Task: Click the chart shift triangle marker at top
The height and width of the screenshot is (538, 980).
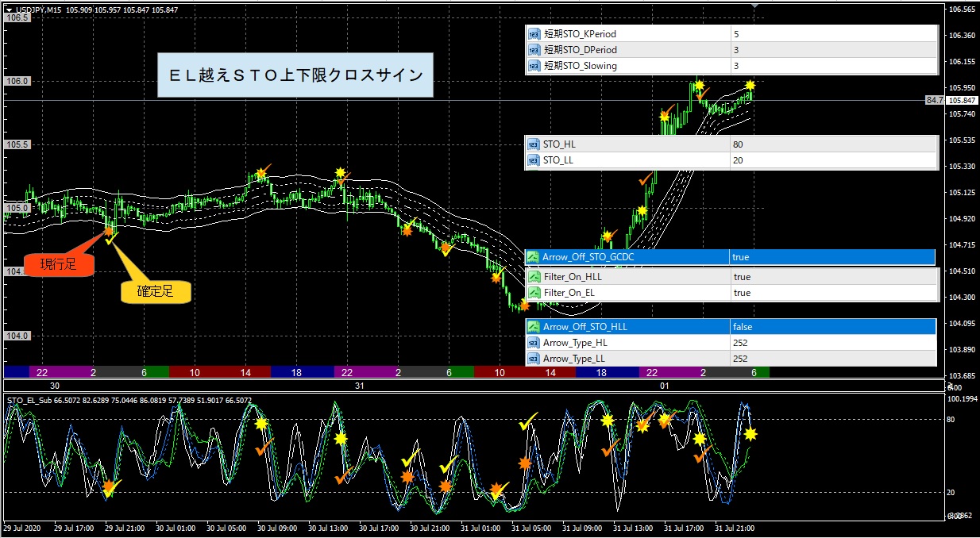Action: point(754,6)
